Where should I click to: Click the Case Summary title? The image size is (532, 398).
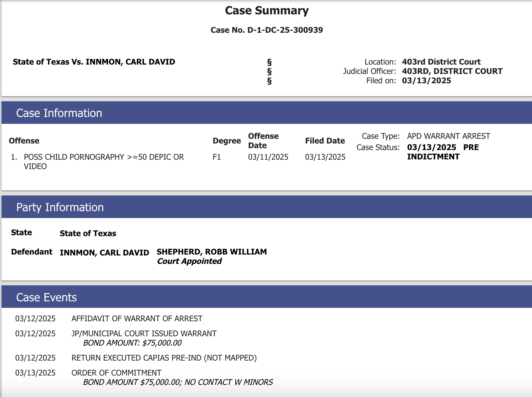tap(267, 11)
